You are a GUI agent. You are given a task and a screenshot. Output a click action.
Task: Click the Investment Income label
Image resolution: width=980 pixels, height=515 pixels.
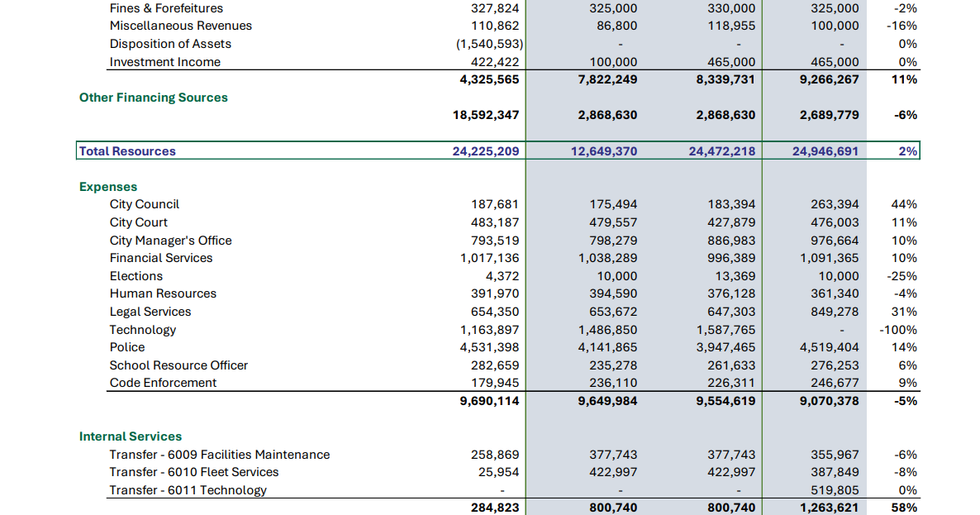165,62
